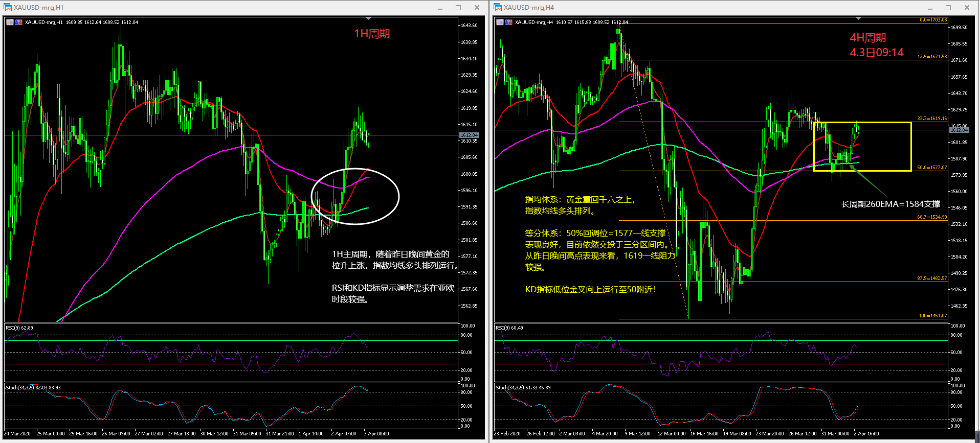Select the red '1H周期' label
The height and width of the screenshot is (443, 980).
[x=372, y=34]
